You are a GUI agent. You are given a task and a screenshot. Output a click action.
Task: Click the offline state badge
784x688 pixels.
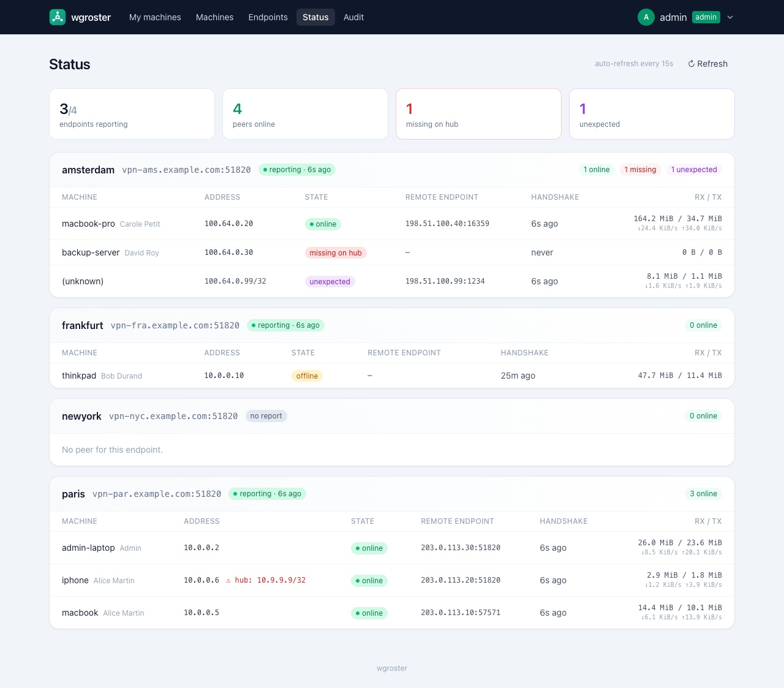pyautogui.click(x=307, y=376)
